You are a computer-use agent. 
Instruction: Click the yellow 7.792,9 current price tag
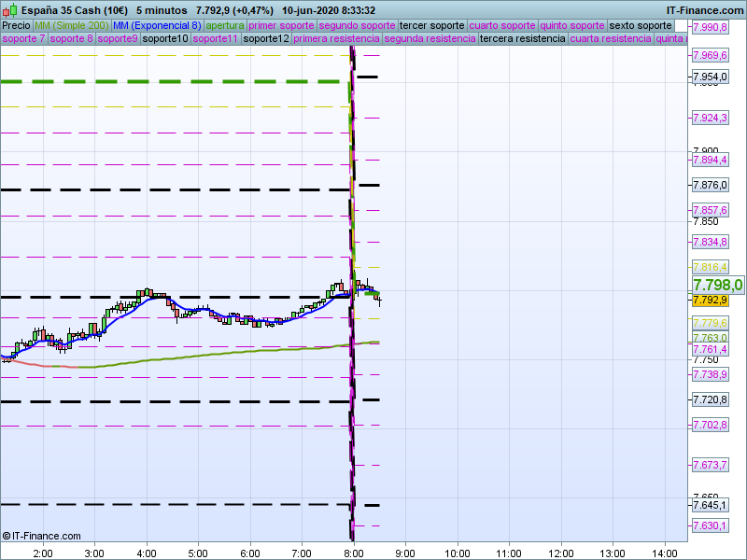pos(710,300)
